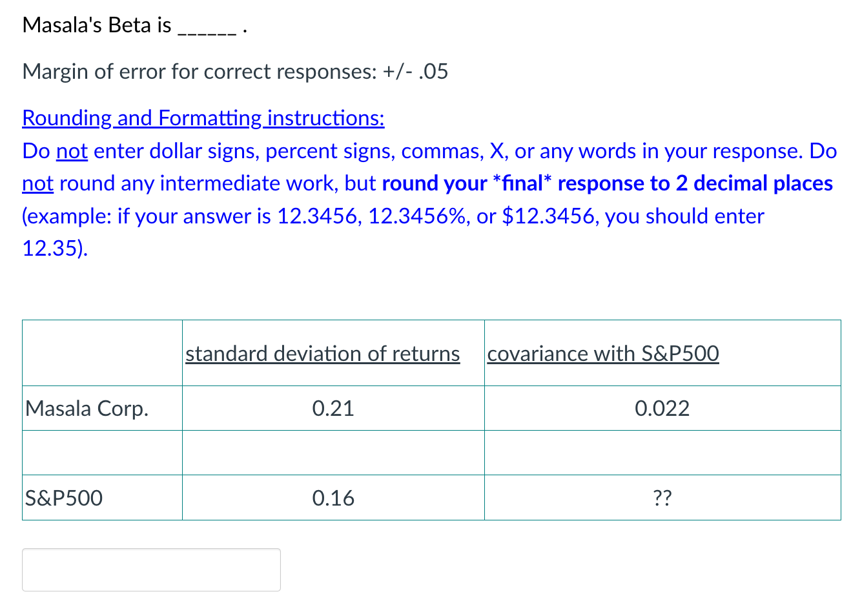
Task: Click the covariance with S&P500 column header
Action: pos(602,353)
